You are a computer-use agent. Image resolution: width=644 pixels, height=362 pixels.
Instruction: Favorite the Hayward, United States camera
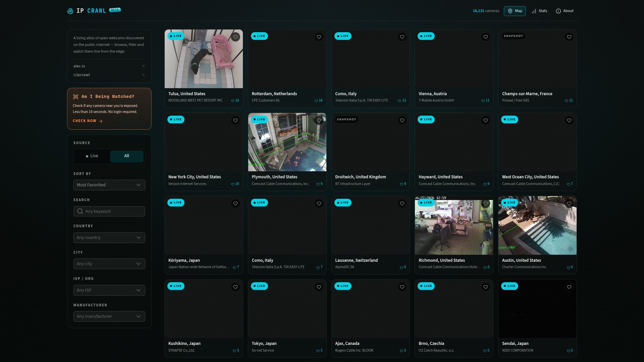click(x=486, y=120)
